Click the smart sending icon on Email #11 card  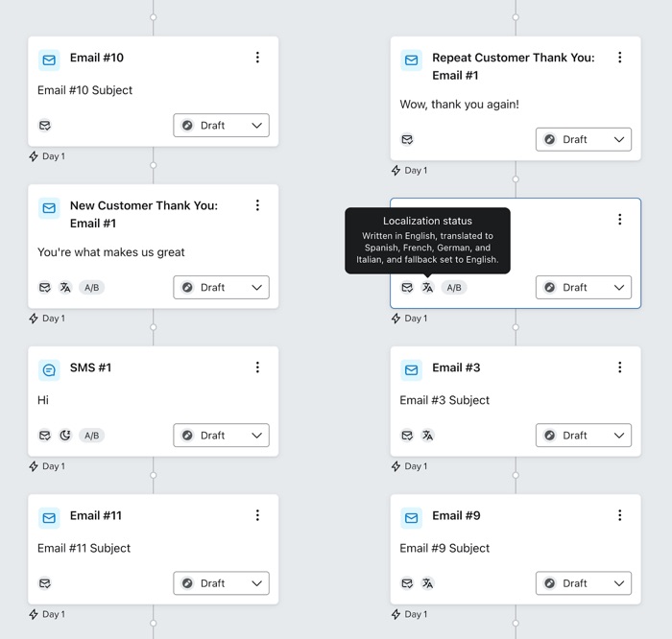44,583
